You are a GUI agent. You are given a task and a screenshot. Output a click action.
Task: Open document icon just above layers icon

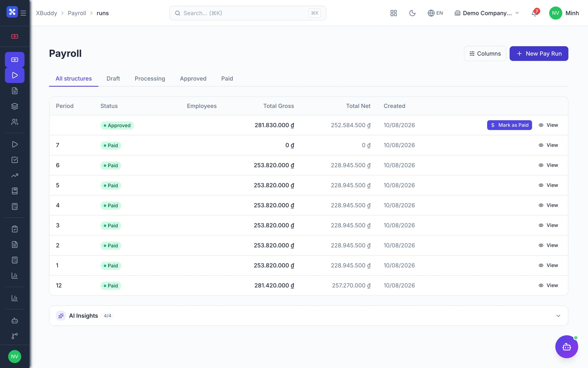click(x=14, y=91)
